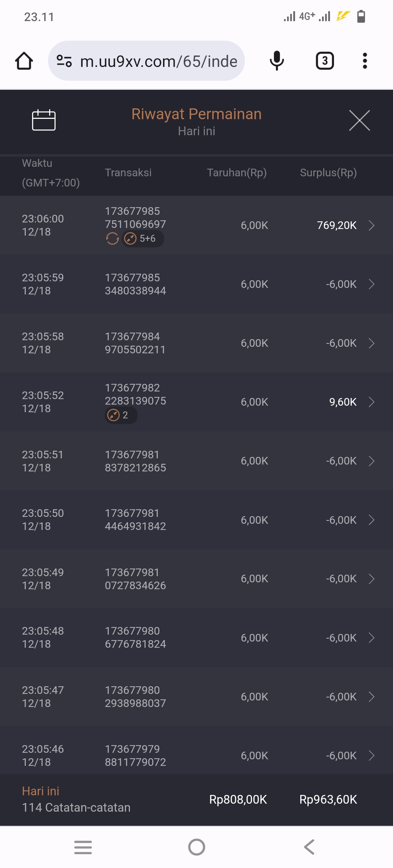Tap the site settings icon in address bar
The width and height of the screenshot is (393, 868).
pos(64,61)
